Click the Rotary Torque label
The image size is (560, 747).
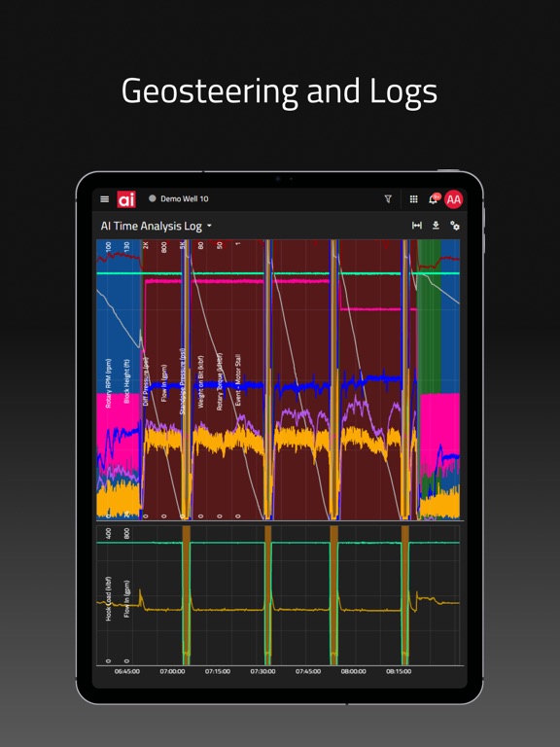pos(219,381)
